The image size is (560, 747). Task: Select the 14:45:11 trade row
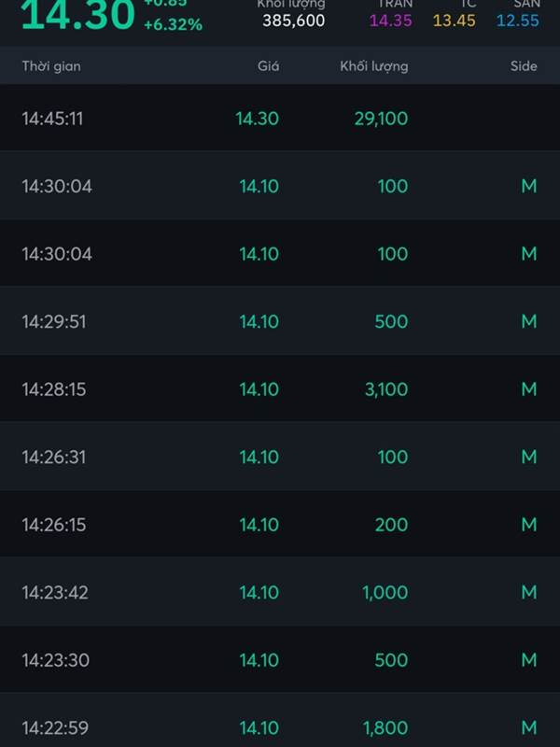[280, 119]
